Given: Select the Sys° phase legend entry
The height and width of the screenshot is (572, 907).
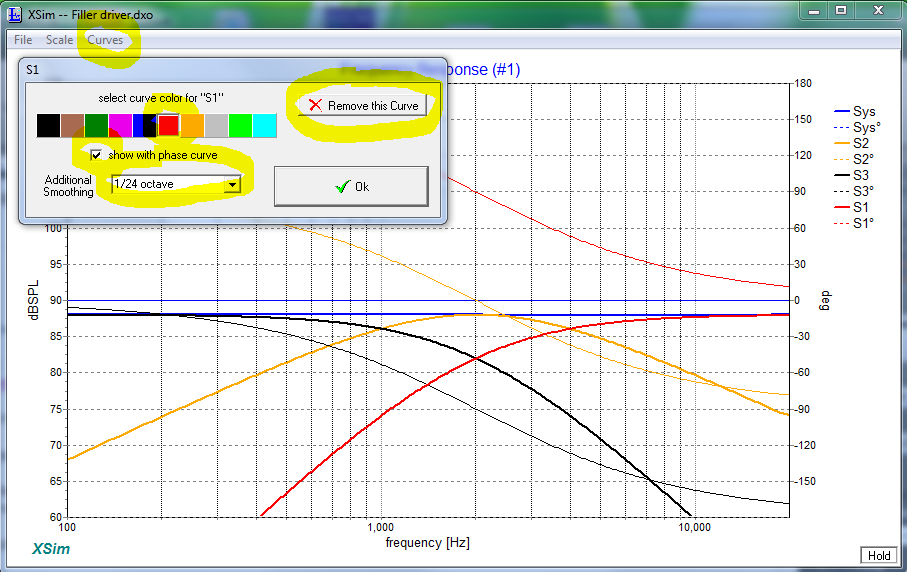Looking at the screenshot, I should (x=857, y=127).
